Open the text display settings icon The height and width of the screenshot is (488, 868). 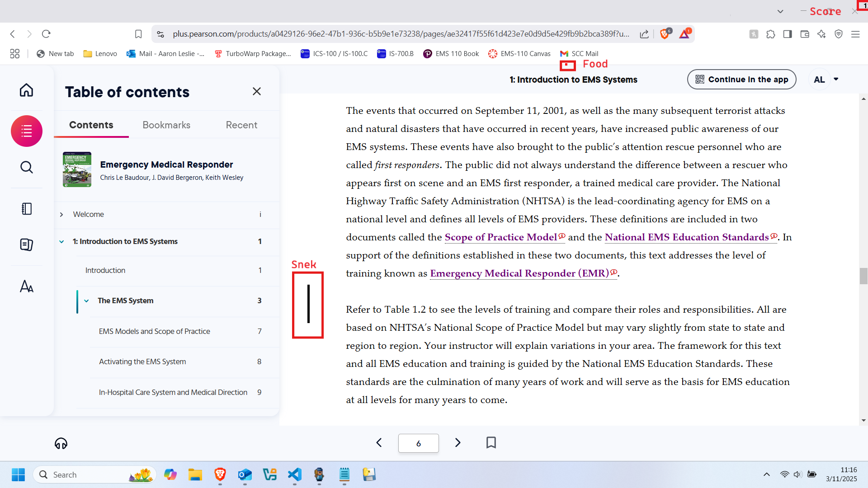coord(26,286)
